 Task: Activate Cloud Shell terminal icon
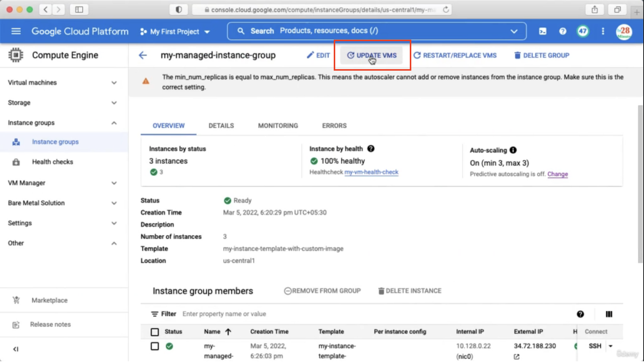click(543, 31)
